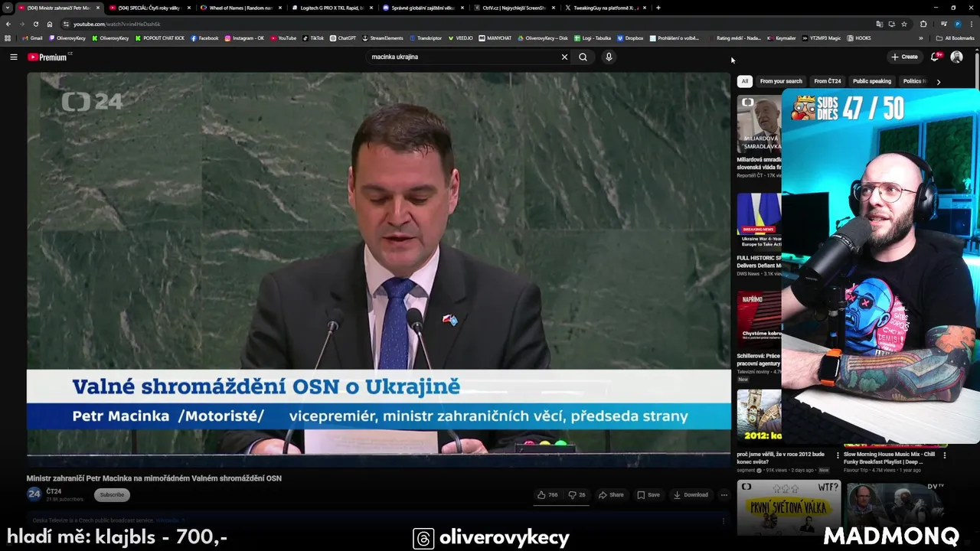Open a new browser tab with plus

(x=658, y=8)
